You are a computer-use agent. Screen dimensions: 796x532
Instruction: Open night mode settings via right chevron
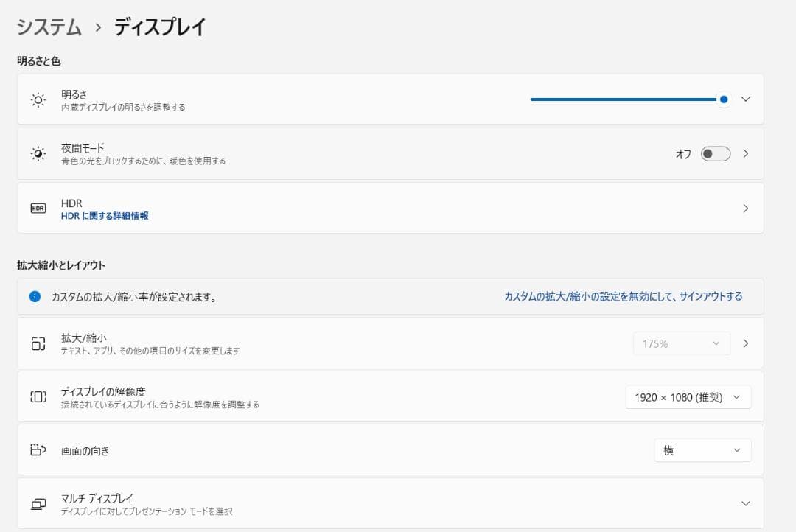pyautogui.click(x=745, y=154)
